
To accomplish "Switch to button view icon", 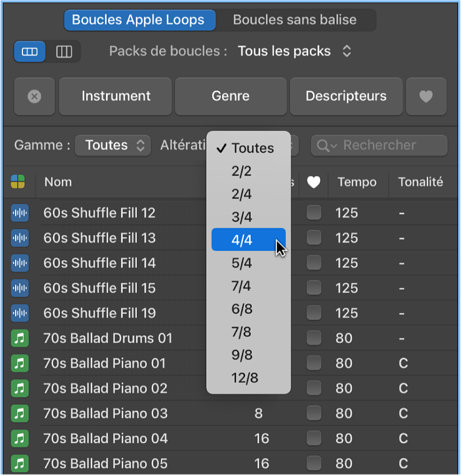I will coord(30,52).
